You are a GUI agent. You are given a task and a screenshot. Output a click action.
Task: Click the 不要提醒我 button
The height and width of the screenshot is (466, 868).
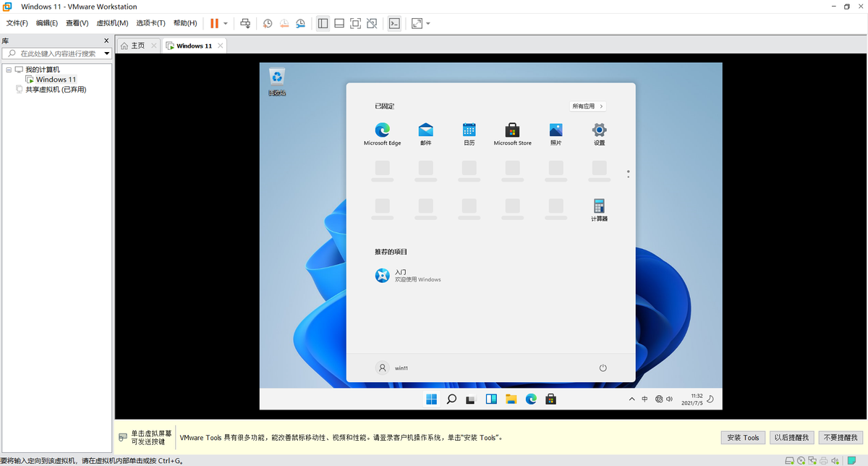tap(840, 438)
